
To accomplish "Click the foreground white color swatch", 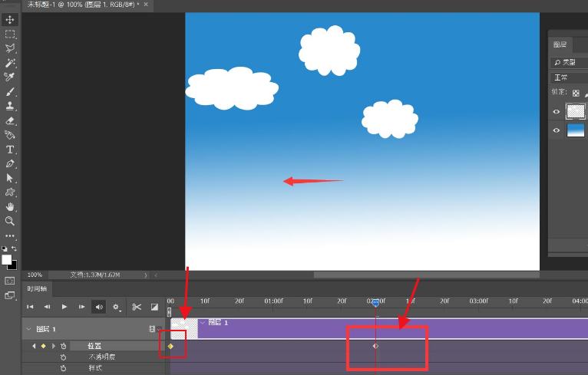I will pos(7,260).
